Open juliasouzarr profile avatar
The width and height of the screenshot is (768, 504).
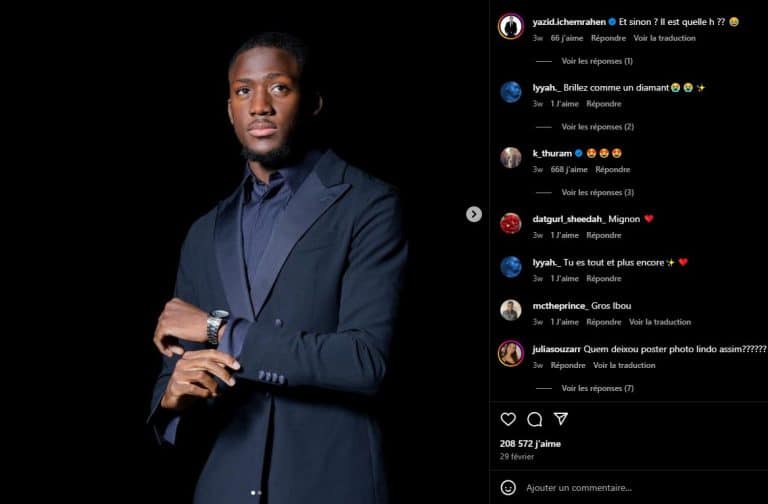(x=511, y=353)
